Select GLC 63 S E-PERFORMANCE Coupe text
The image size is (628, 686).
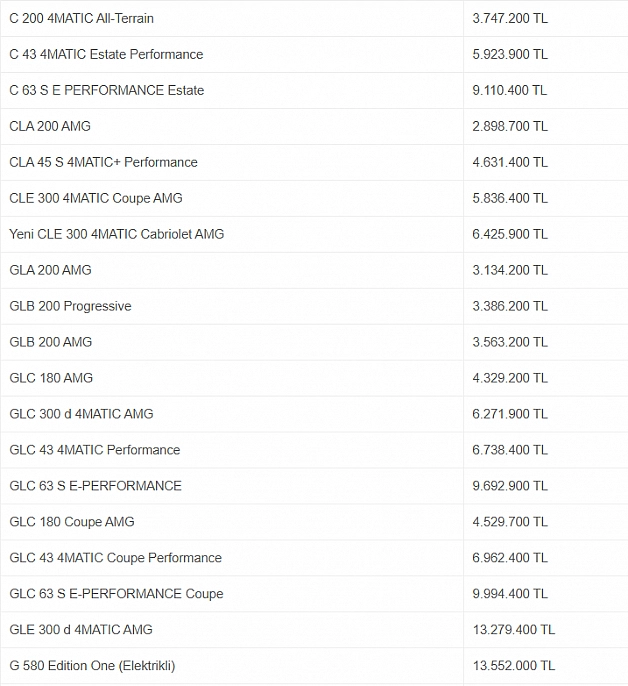116,593
